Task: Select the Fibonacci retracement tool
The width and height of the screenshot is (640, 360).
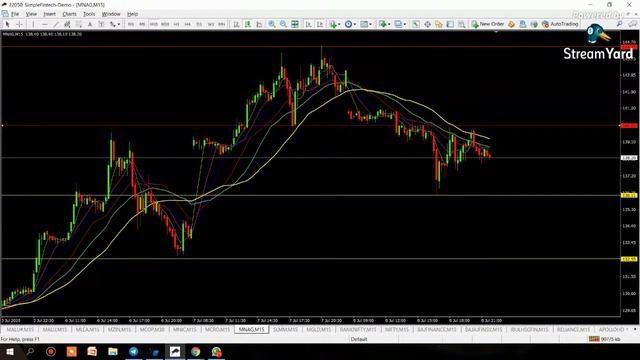Action: coord(78,24)
